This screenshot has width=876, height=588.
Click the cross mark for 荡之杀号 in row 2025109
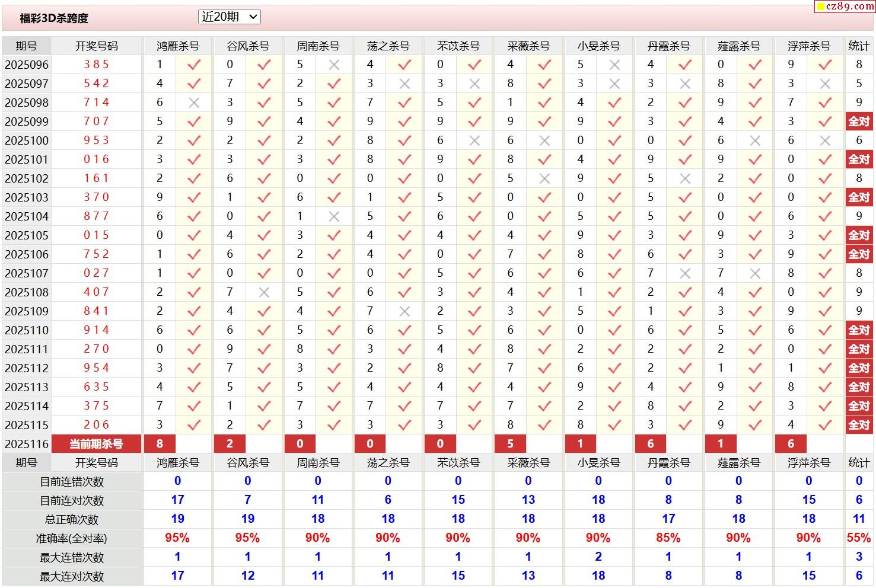(404, 311)
